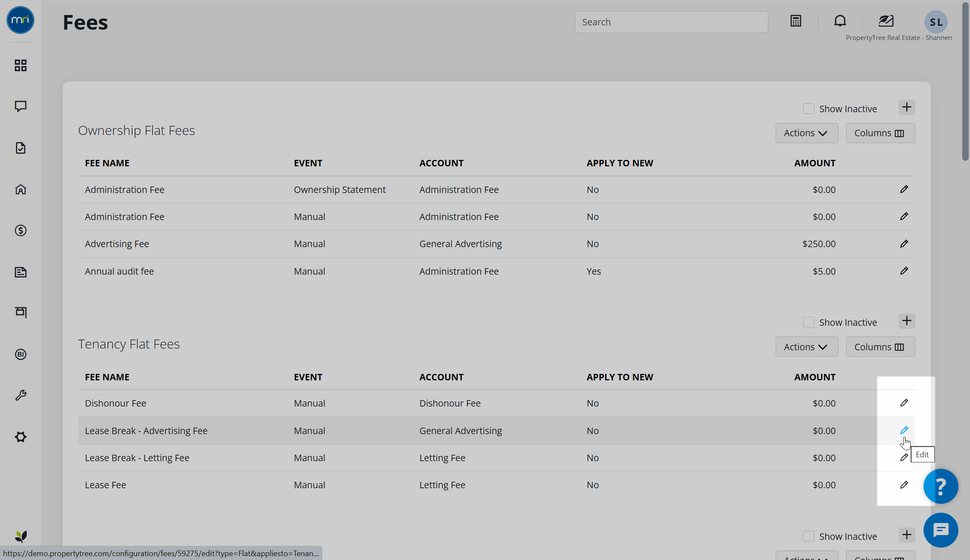Click the $250.00 amount cell
The height and width of the screenshot is (560, 970).
pyautogui.click(x=819, y=244)
